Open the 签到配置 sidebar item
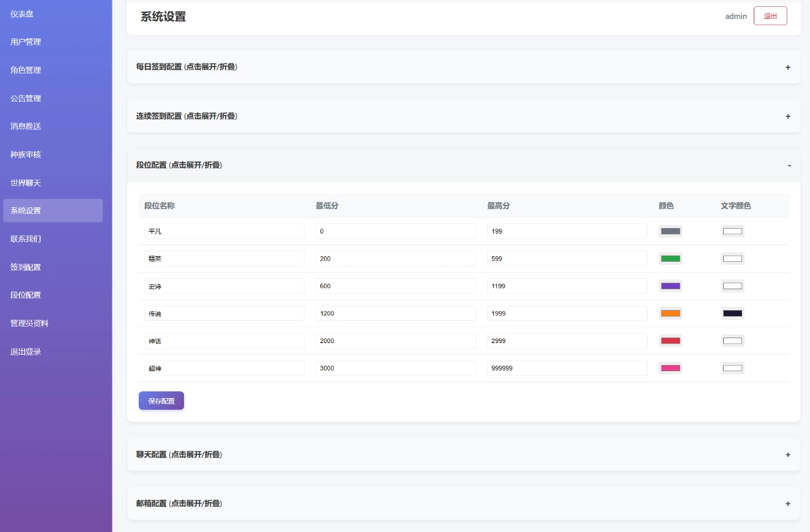This screenshot has width=810, height=532. pos(24,267)
